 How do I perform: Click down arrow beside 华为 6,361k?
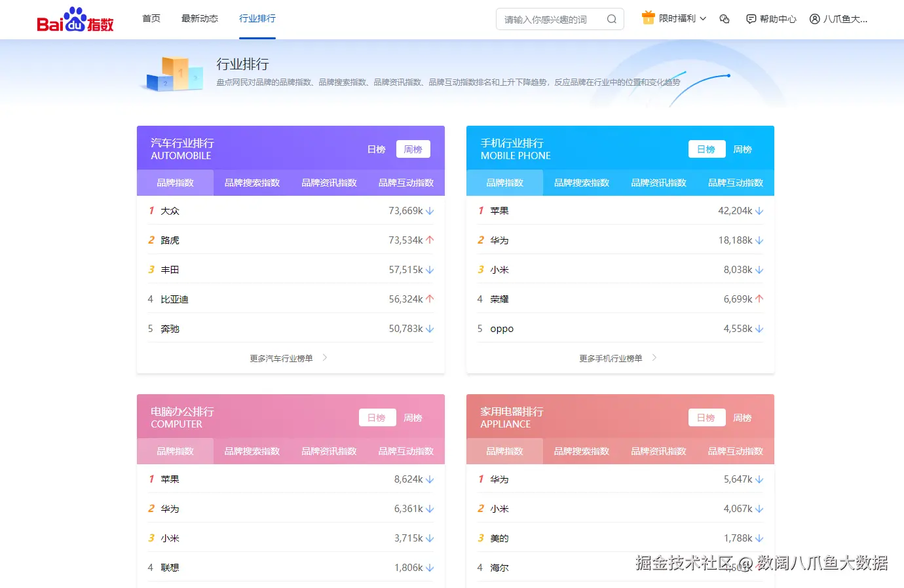(430, 509)
